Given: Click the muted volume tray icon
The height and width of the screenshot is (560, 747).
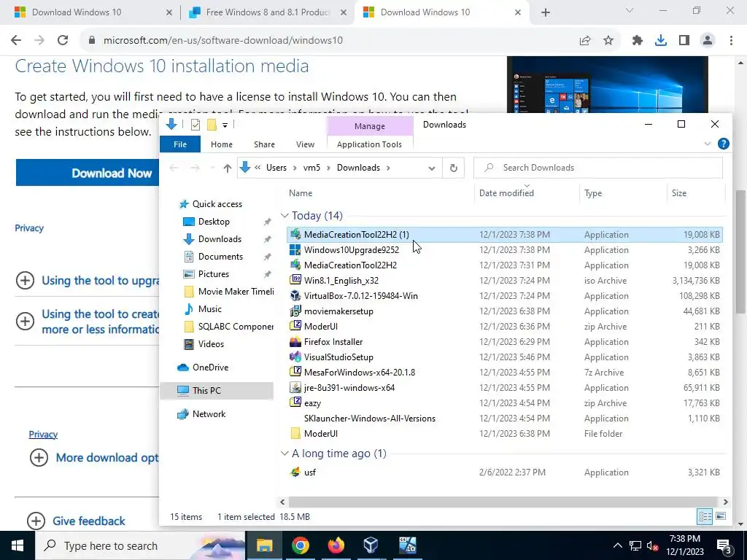Looking at the screenshot, I should (x=653, y=545).
